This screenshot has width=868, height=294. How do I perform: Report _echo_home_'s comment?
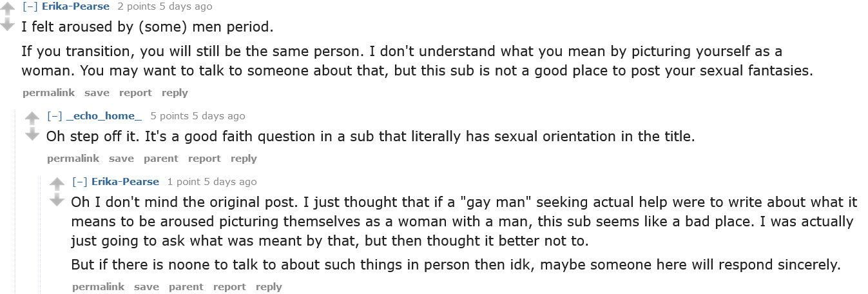click(x=204, y=159)
